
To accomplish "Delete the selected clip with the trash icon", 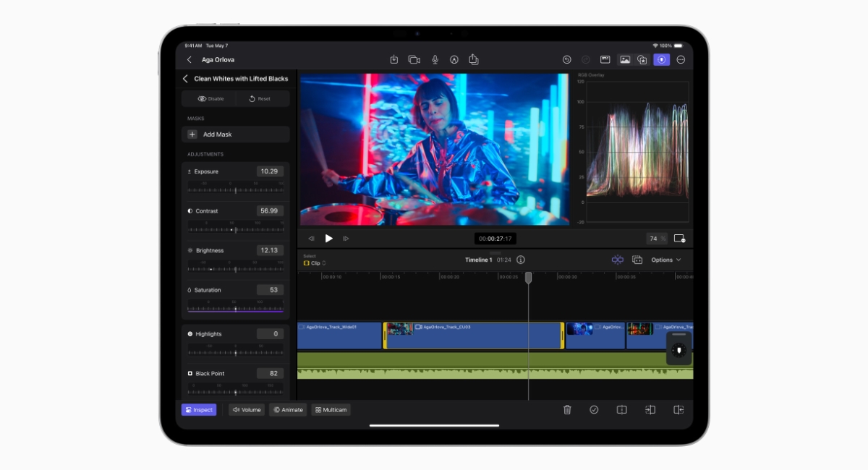I will click(568, 410).
